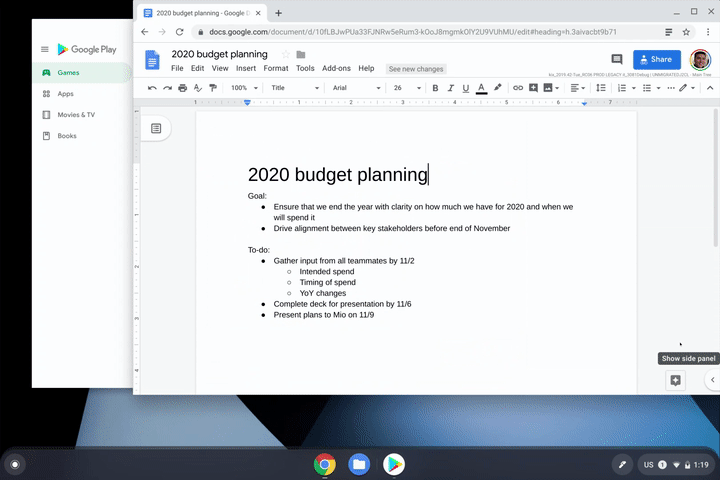Undo the last edit

tap(152, 88)
